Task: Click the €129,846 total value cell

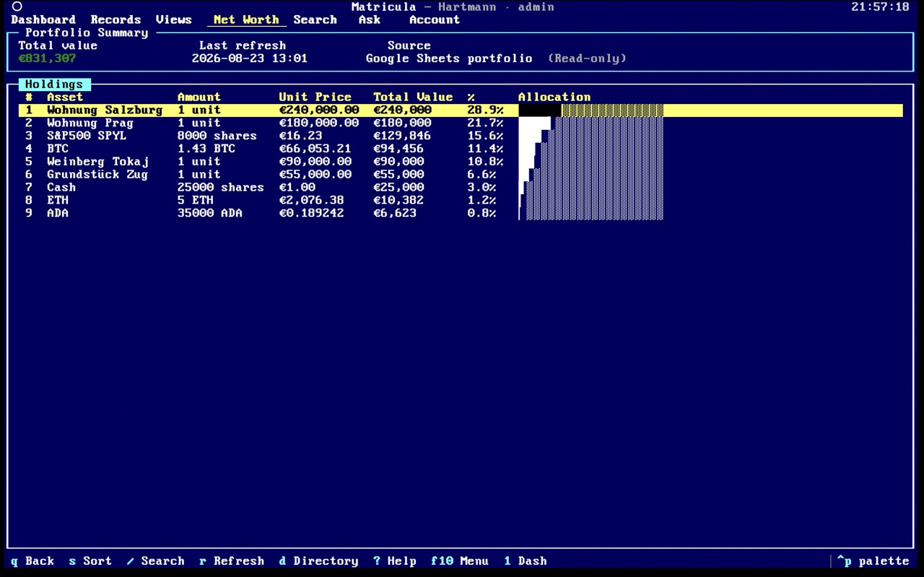Action: tap(402, 136)
